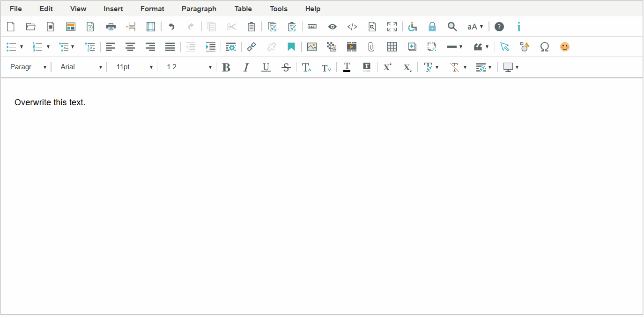Click the paperclip attachment icon
The height and width of the screenshot is (318, 644).
371,47
